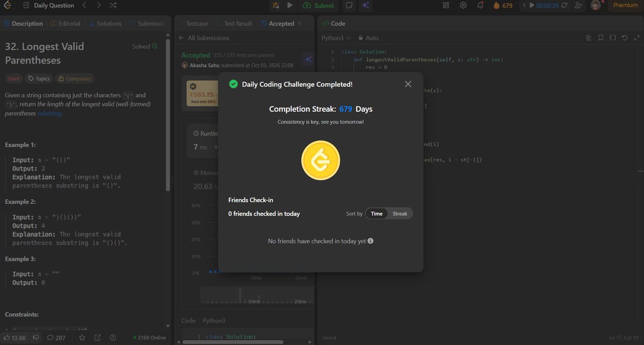Viewport: 644px width, 345px height.
Task: Click the Hard difficulty tag
Action: 13,78
